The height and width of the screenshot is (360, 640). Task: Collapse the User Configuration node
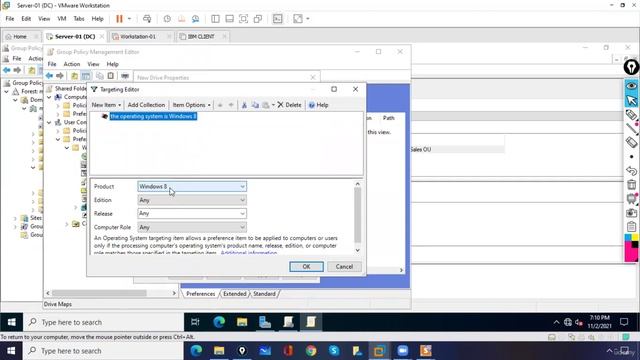pyautogui.click(x=49, y=122)
